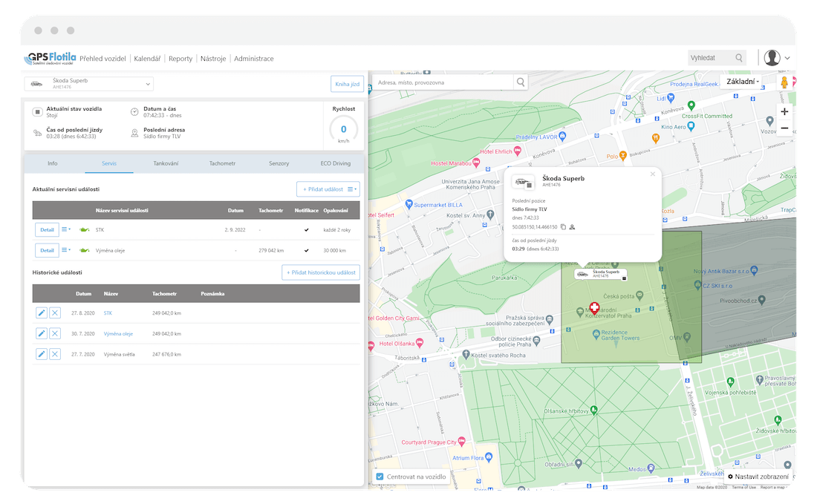Click the magnifier icon in Vyhledat box

click(x=739, y=58)
